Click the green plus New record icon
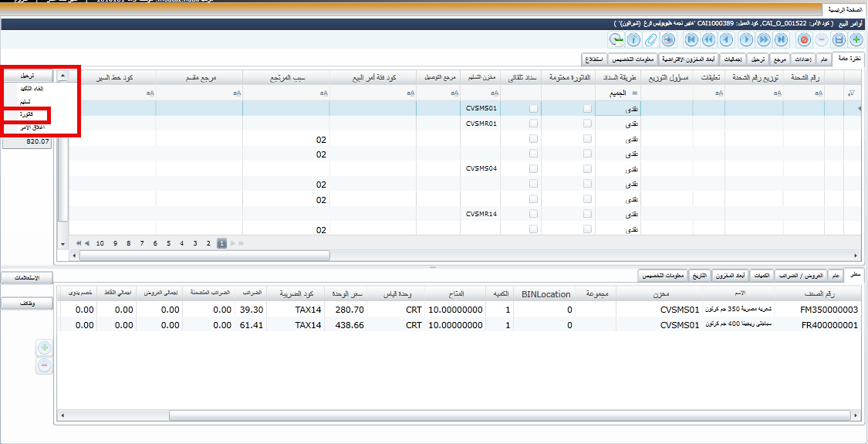The image size is (868, 444). [856, 39]
